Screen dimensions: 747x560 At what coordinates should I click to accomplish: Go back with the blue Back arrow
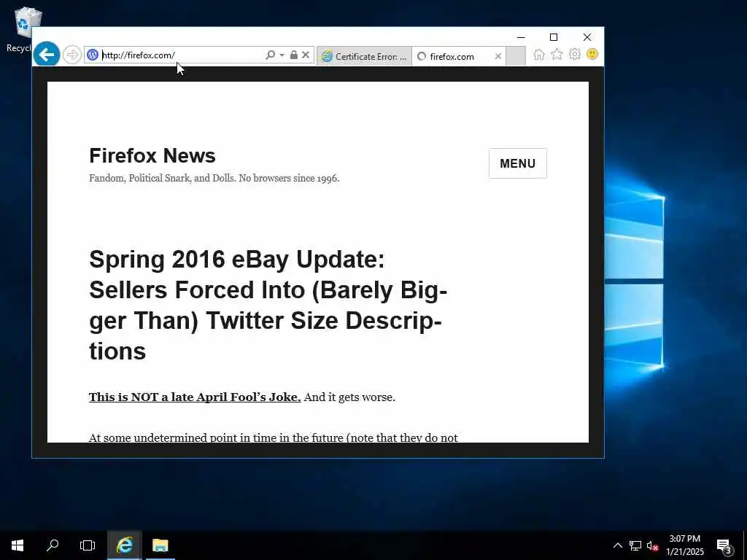tap(46, 54)
